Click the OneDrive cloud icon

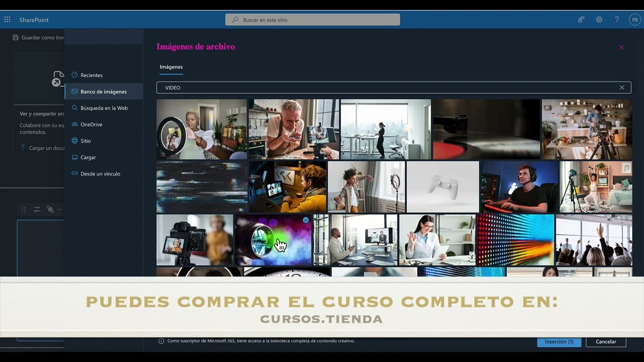[x=74, y=124]
